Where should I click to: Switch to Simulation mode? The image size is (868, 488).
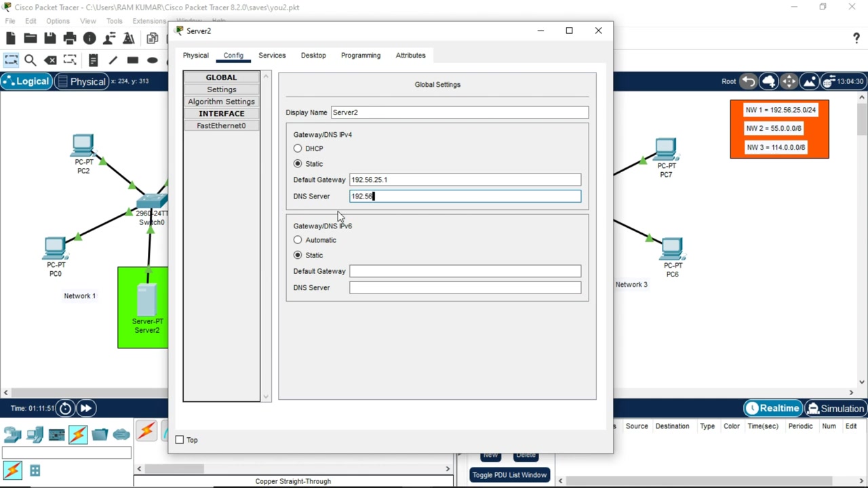point(835,408)
